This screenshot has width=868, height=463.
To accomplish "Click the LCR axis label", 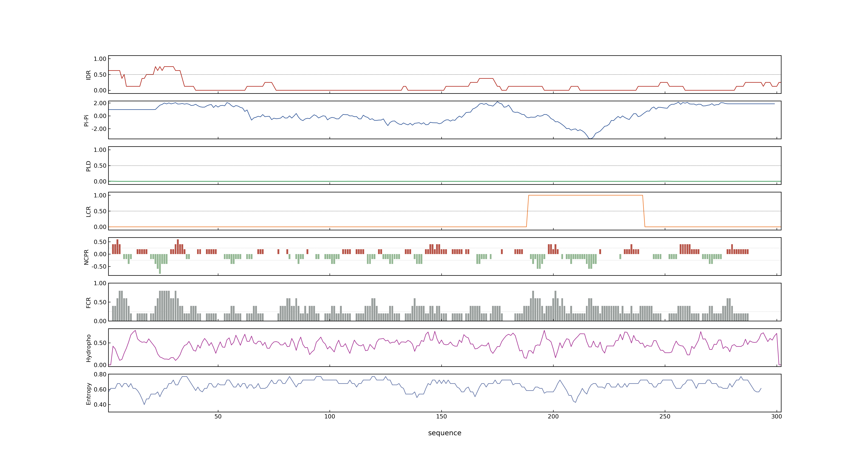I will point(88,211).
